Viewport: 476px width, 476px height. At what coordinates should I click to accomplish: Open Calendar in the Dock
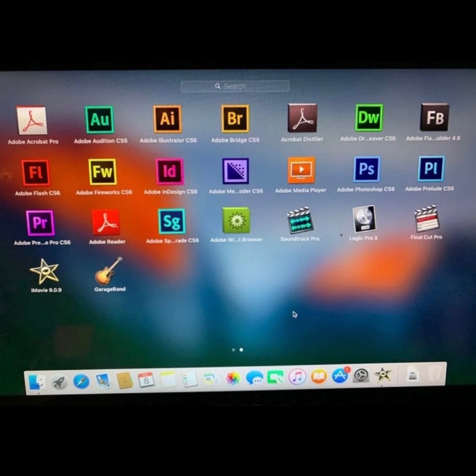(146, 379)
